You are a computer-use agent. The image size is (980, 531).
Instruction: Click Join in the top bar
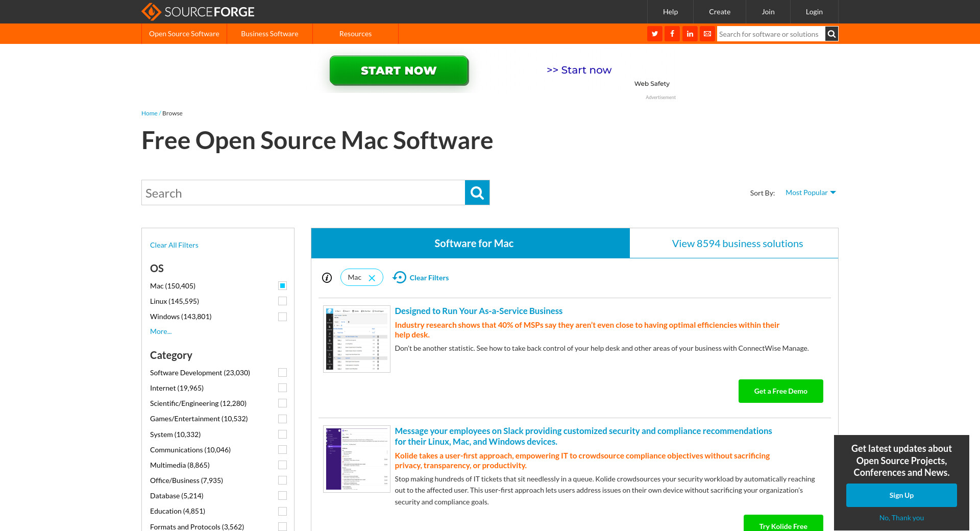768,12
